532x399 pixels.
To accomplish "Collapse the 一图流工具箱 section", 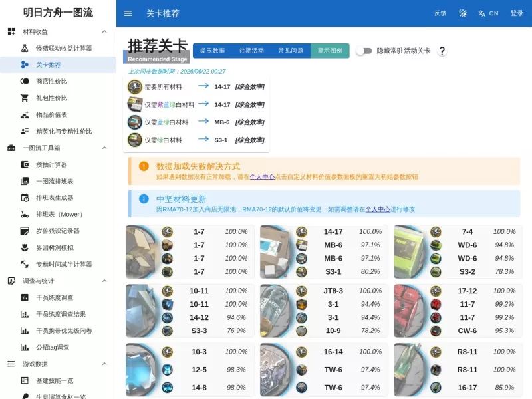I will pos(104,148).
